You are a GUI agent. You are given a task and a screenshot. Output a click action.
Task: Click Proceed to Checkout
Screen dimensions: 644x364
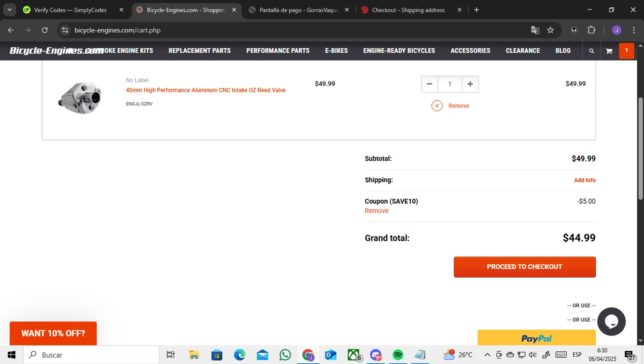pos(525,267)
